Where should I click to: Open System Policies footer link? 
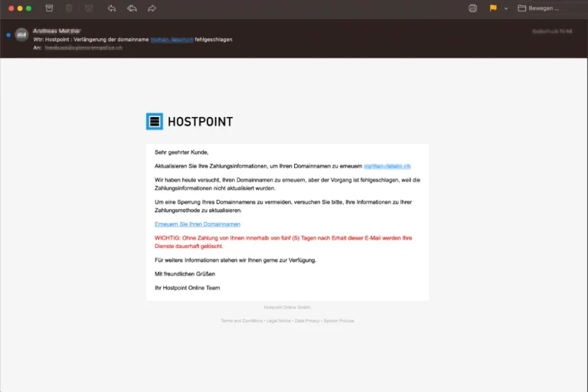coord(338,321)
